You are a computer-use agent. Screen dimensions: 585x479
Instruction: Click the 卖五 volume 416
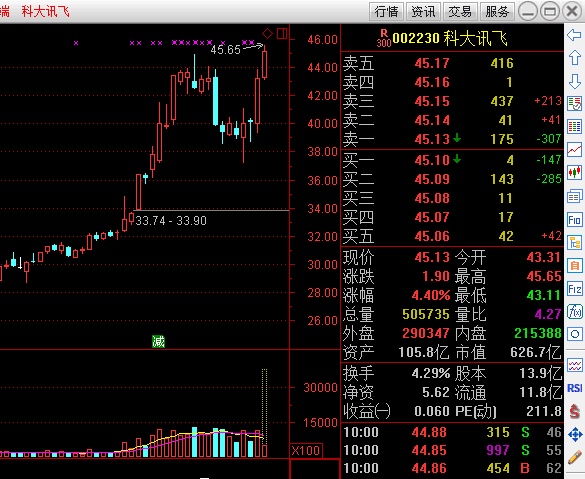pos(502,63)
